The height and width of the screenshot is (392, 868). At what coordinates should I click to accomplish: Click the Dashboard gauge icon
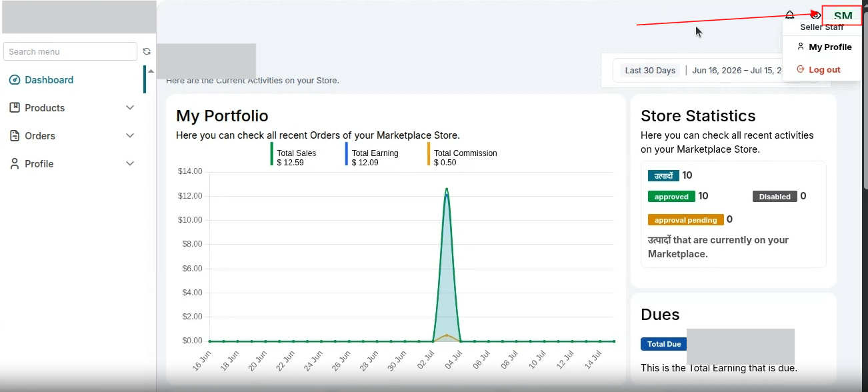pyautogui.click(x=15, y=80)
